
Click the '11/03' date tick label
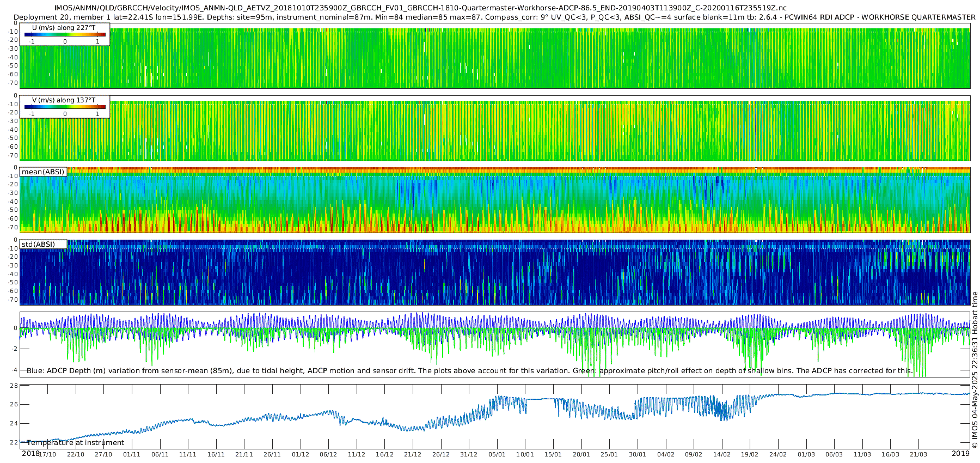862,454
